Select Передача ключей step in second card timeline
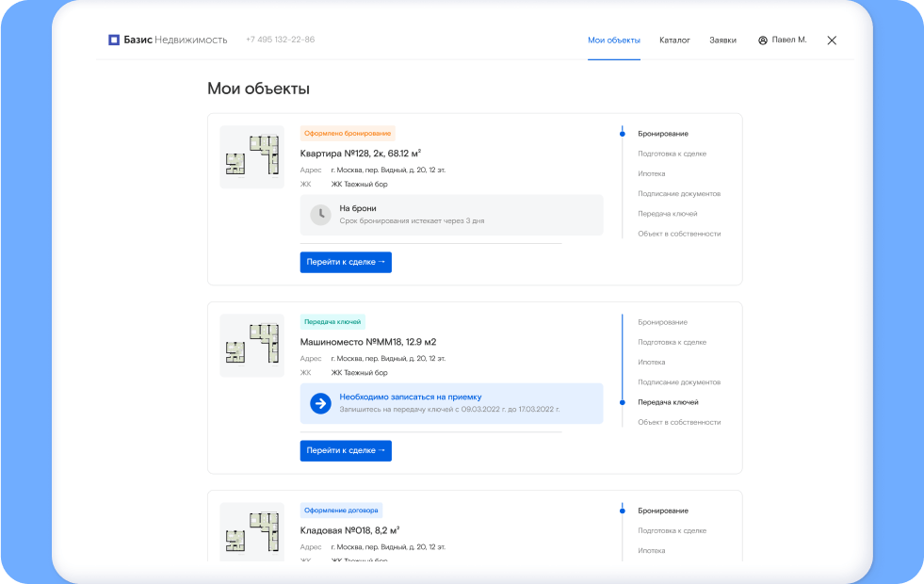This screenshot has width=924, height=584. (x=668, y=402)
